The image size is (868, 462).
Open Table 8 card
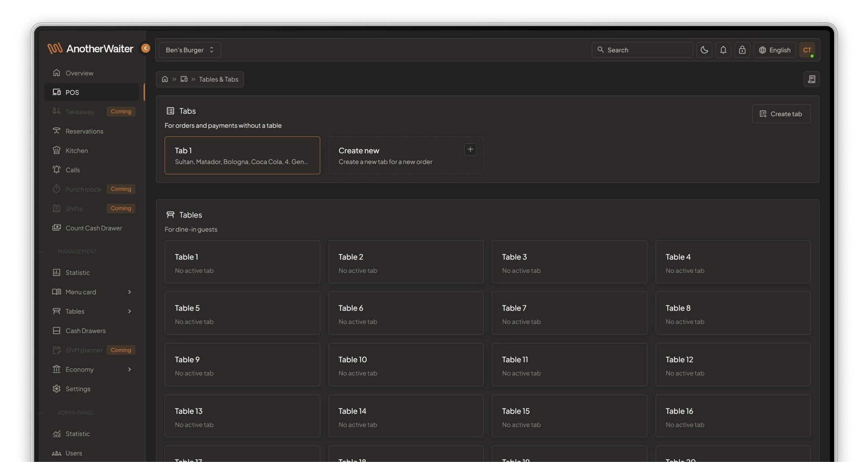733,313
